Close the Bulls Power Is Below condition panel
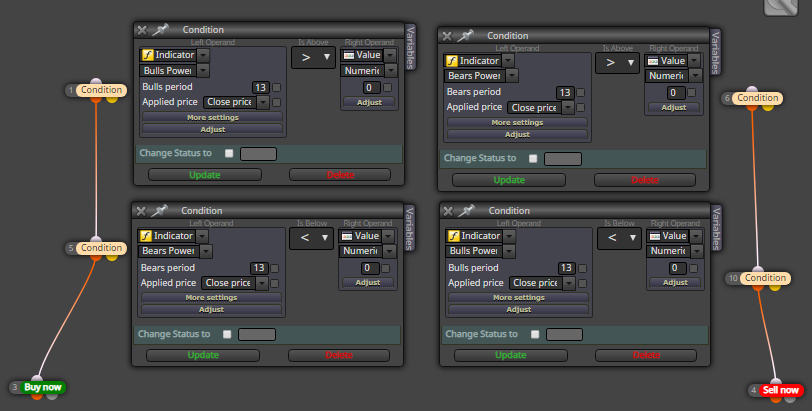 448,211
